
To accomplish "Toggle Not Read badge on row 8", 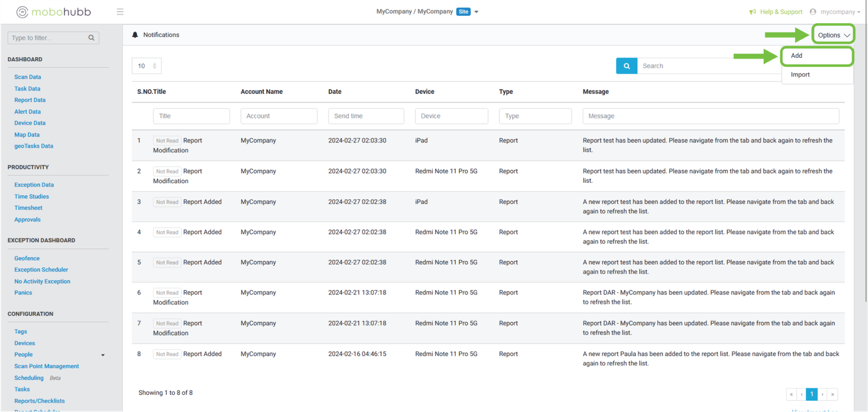I will point(167,355).
